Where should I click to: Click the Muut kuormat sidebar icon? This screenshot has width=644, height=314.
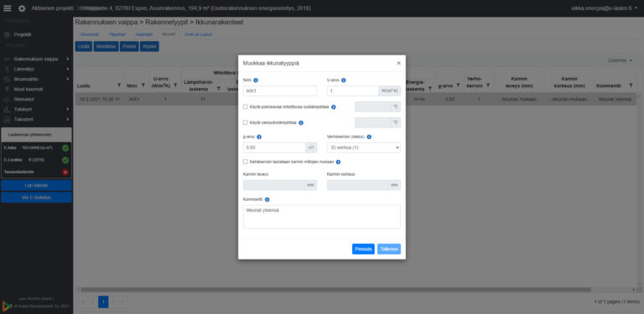(x=7, y=89)
